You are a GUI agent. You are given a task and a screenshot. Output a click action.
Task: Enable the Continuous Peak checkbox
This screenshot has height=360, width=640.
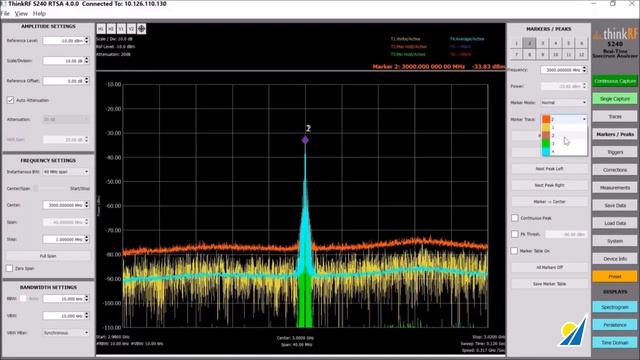515,218
